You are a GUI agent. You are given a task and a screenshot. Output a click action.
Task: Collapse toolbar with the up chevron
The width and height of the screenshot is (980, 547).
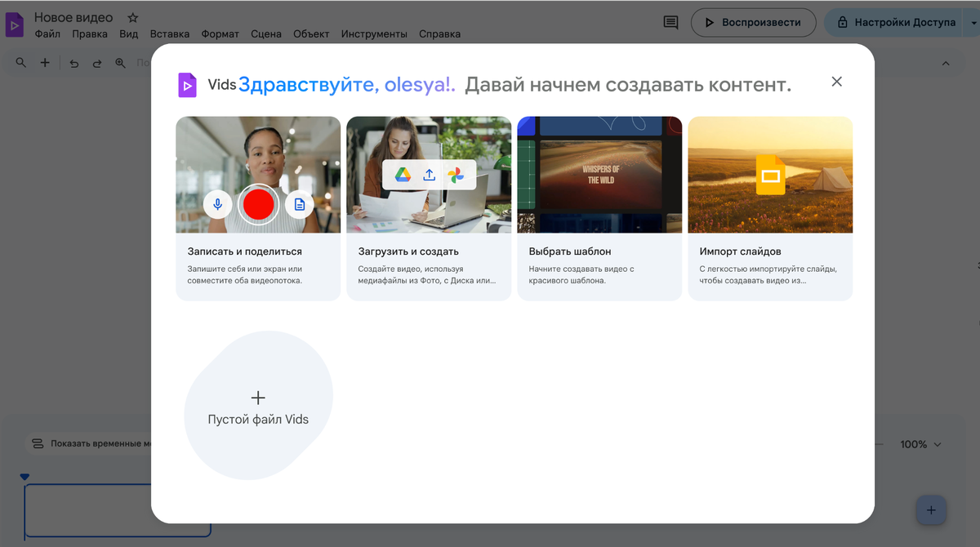(x=946, y=63)
